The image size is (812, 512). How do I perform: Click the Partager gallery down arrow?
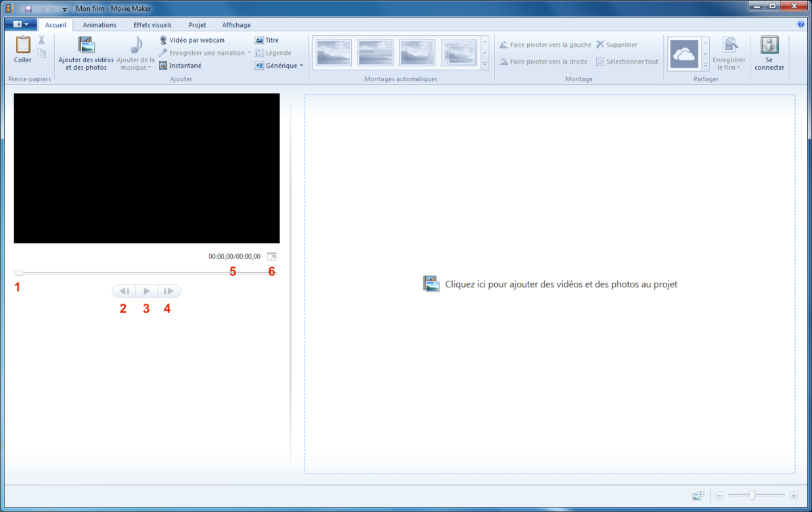[x=706, y=54]
